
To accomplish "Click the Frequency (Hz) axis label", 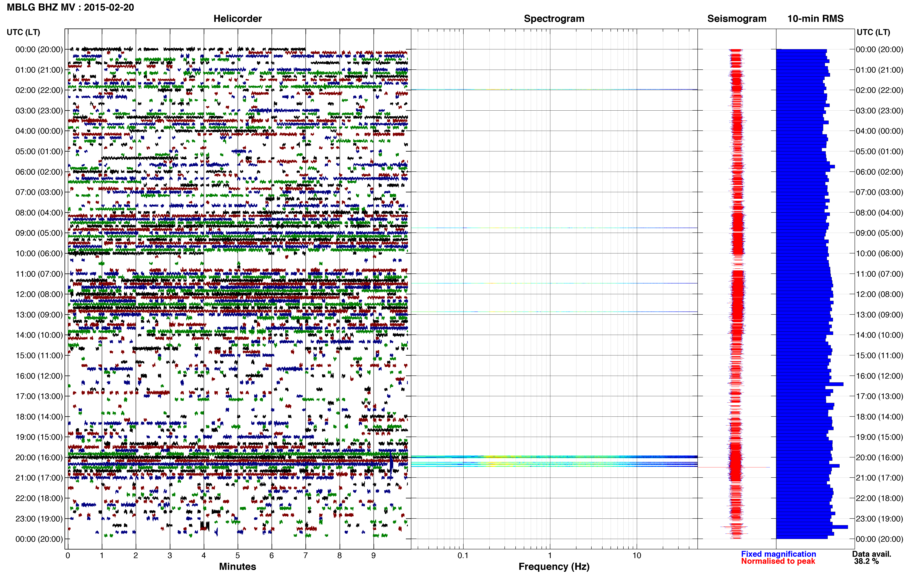I will pyautogui.click(x=554, y=566).
